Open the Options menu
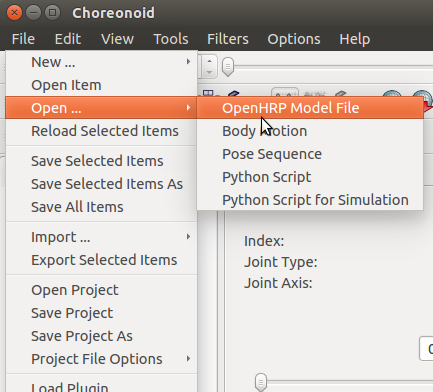This screenshot has width=433, height=392. tap(294, 39)
